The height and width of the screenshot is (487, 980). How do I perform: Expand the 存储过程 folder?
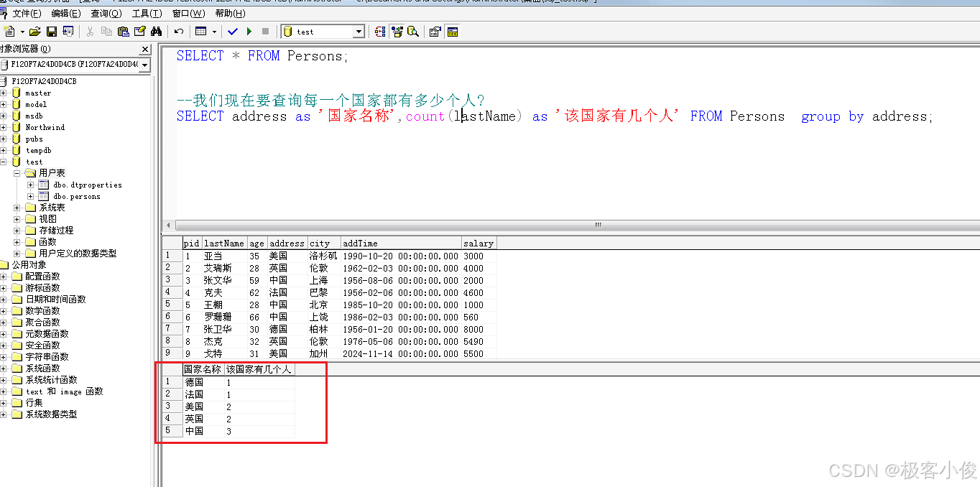click(x=17, y=231)
